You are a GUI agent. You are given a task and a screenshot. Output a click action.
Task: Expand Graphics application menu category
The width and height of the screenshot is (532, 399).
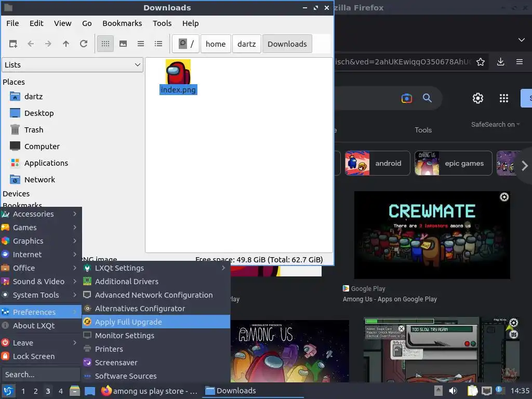[x=41, y=241]
